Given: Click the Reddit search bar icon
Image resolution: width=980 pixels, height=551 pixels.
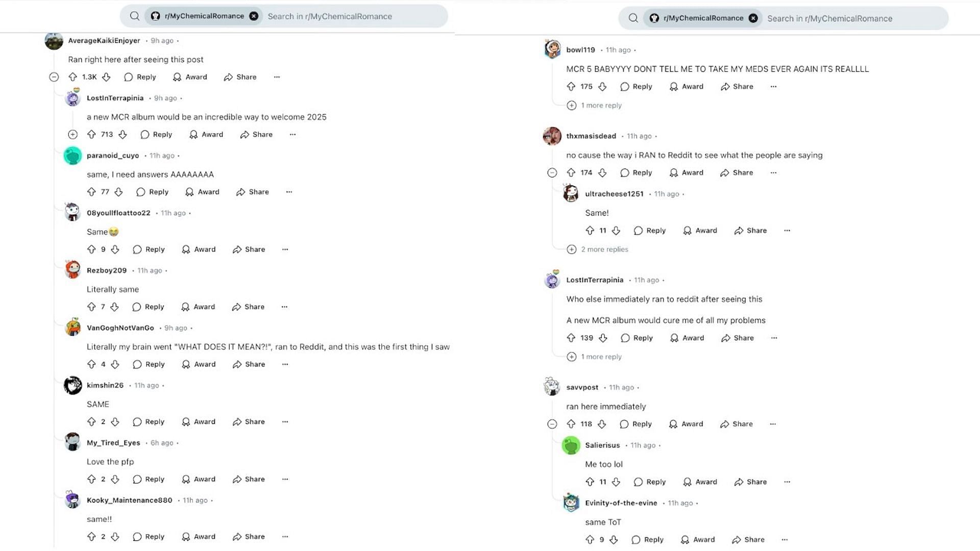Looking at the screenshot, I should (x=133, y=15).
